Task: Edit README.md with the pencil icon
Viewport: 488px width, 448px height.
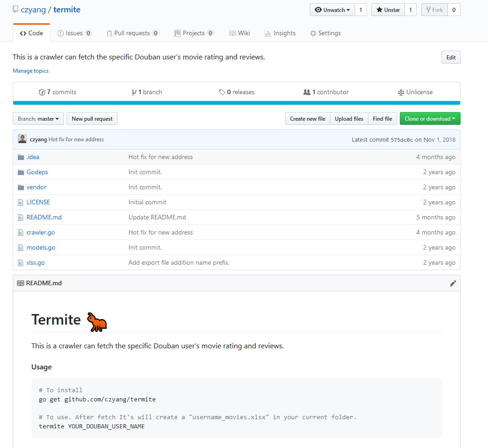Action: (x=453, y=283)
